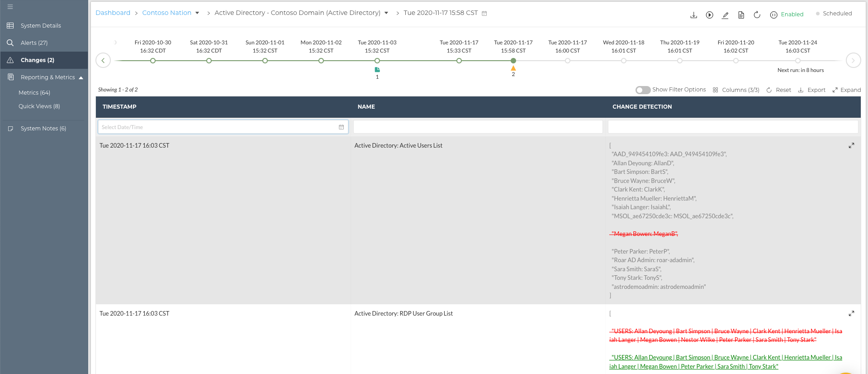Click the Dashboard breadcrumb link
The height and width of the screenshot is (374, 868).
[113, 13]
